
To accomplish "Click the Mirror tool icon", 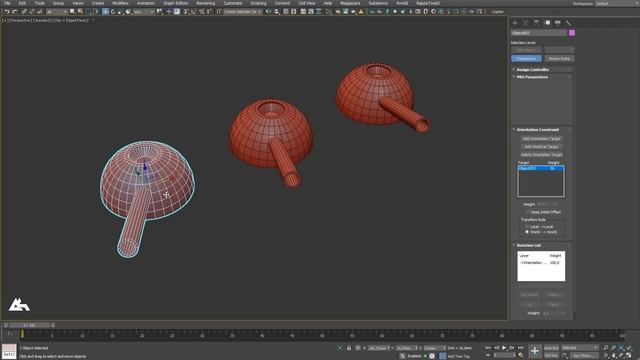I will (268, 12).
